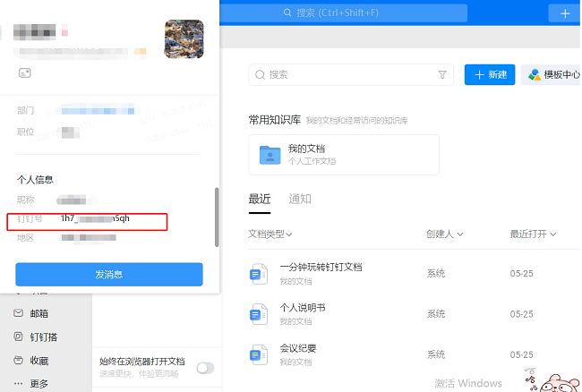
Task: Open the 模板中心 template center
Action: click(x=552, y=75)
